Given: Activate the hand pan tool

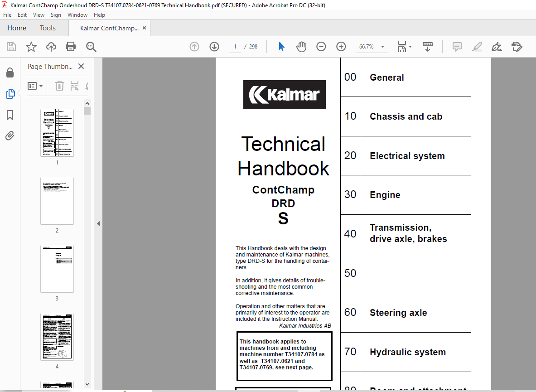Looking at the screenshot, I should [x=301, y=47].
